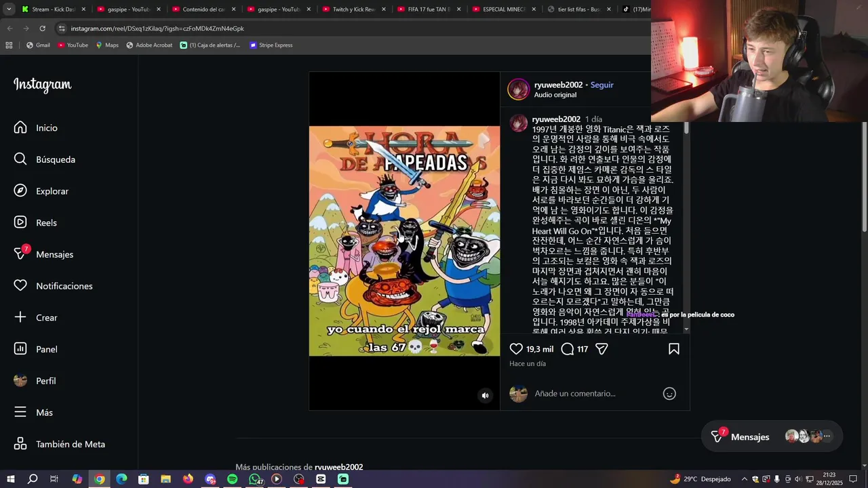Open Maps bookmark
The width and height of the screenshot is (868, 488).
tap(107, 45)
